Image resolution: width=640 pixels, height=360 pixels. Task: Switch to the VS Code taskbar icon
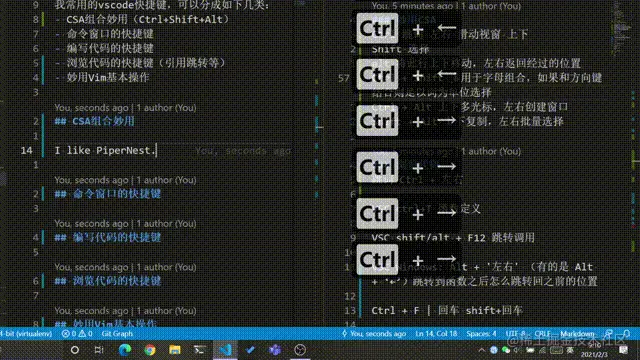coord(225,350)
